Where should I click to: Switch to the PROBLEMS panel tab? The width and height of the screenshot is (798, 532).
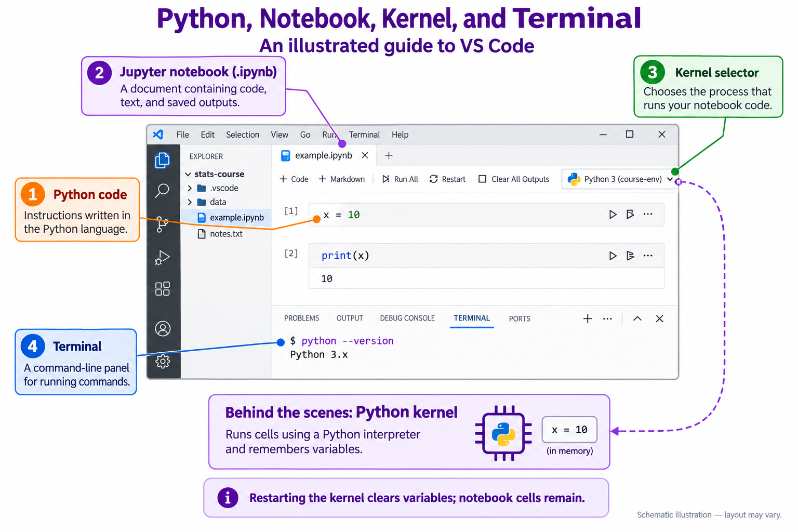(302, 318)
